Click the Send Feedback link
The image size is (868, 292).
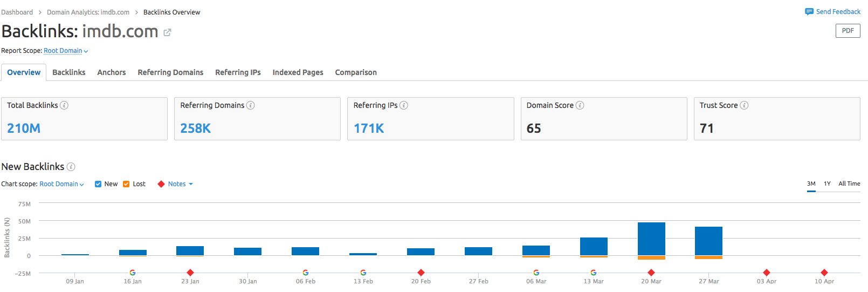click(x=838, y=12)
